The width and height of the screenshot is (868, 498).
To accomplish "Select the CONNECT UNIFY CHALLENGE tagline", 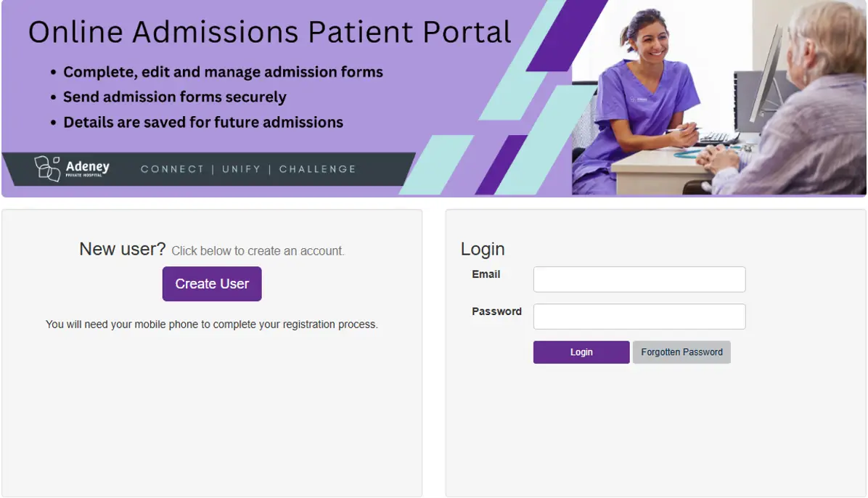I will [247, 168].
